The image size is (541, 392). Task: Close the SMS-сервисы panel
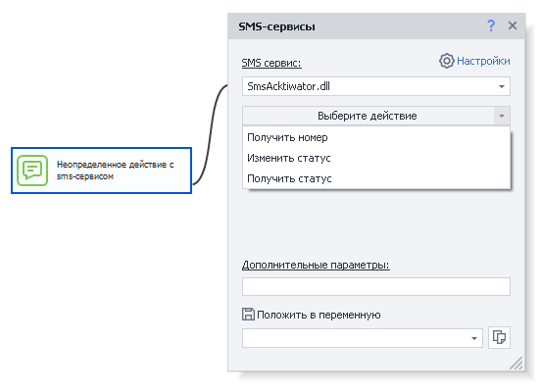[513, 25]
